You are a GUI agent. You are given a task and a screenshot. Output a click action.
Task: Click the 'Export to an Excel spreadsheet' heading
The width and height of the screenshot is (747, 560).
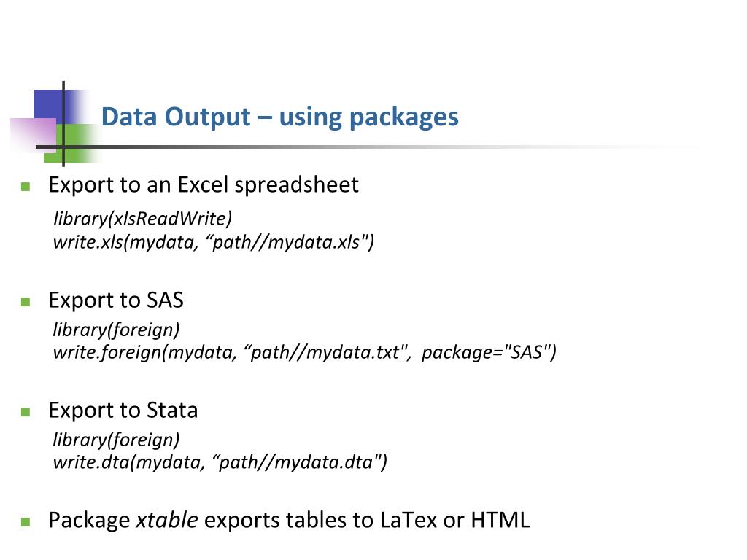[204, 184]
